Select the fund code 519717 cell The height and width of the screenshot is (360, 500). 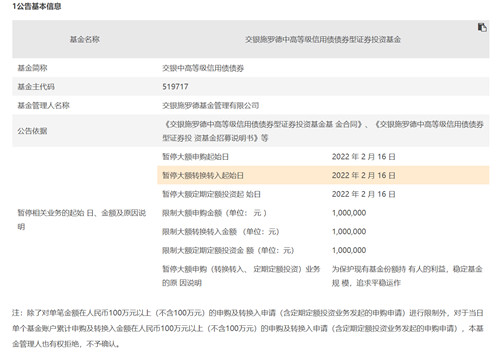(x=175, y=87)
